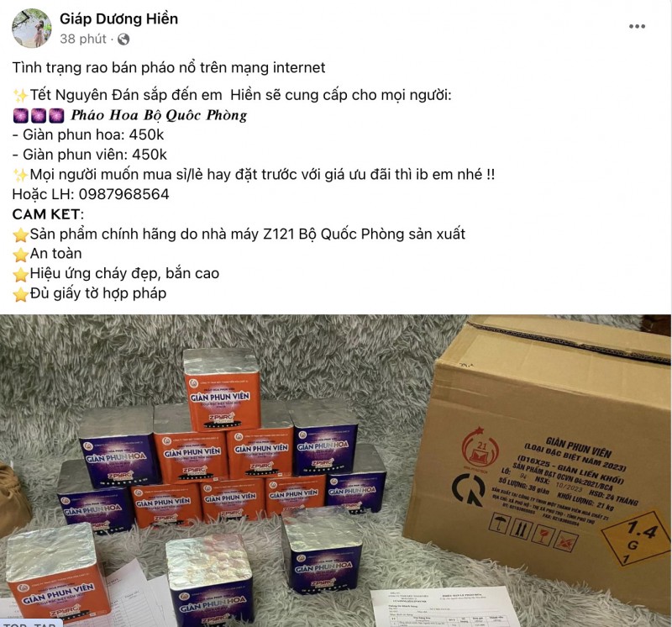Open the Giáp Dương Hiền profile name link

(118, 18)
